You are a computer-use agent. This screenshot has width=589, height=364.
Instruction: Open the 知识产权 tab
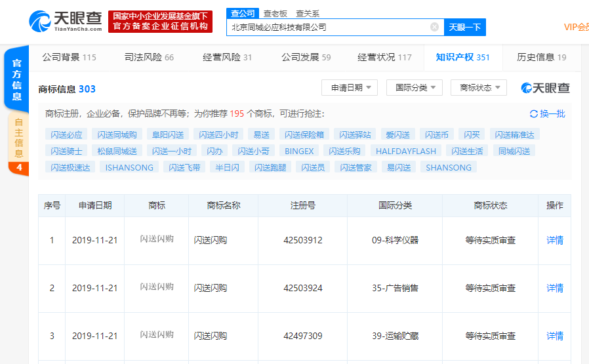click(x=463, y=58)
